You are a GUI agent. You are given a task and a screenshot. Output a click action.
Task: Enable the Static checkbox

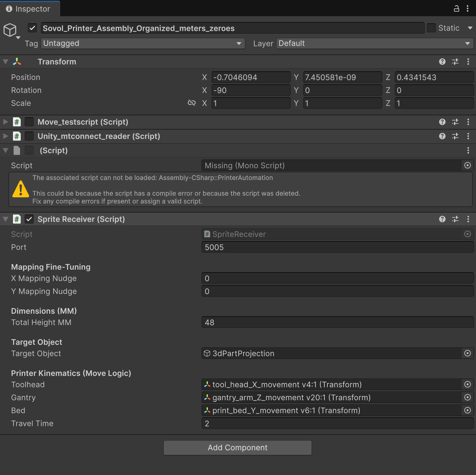[431, 28]
